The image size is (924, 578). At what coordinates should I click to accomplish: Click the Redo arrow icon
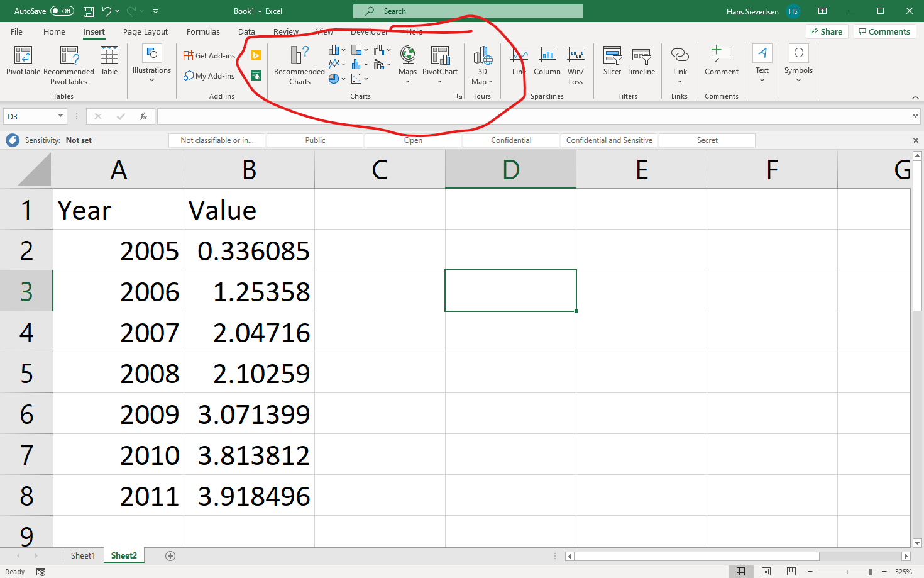tap(131, 11)
